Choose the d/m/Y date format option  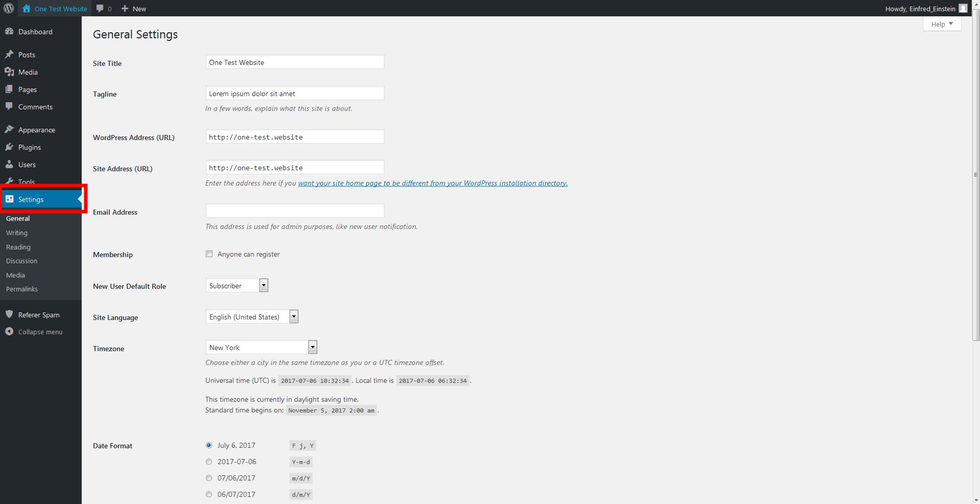coord(208,494)
